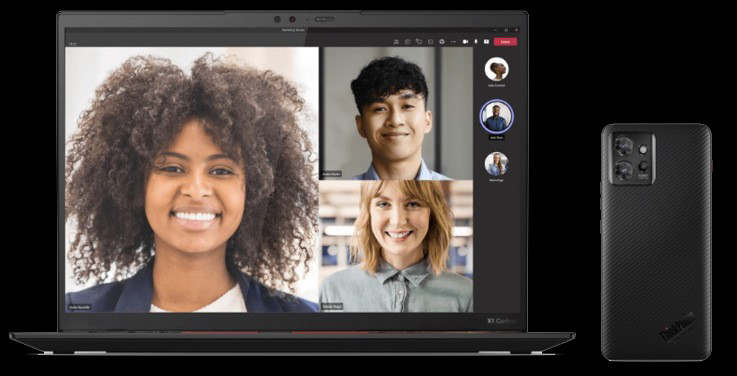
Task: Open the share content icon beside Leave
Action: pos(486,41)
